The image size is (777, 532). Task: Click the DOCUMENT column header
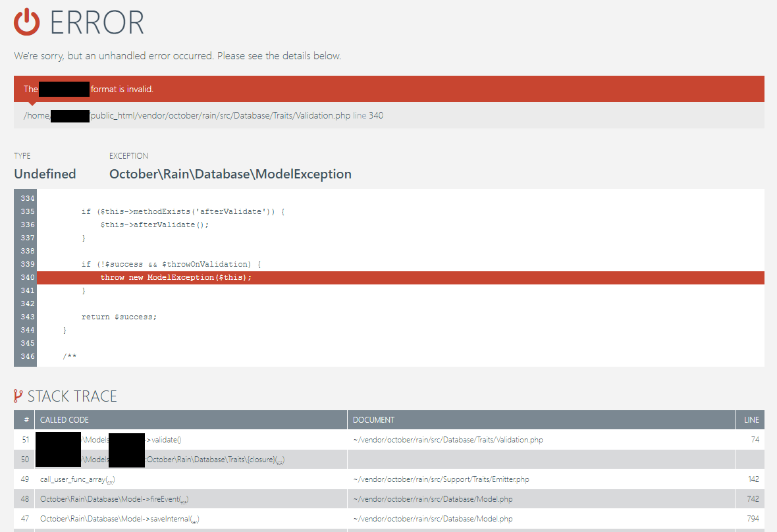373,419
